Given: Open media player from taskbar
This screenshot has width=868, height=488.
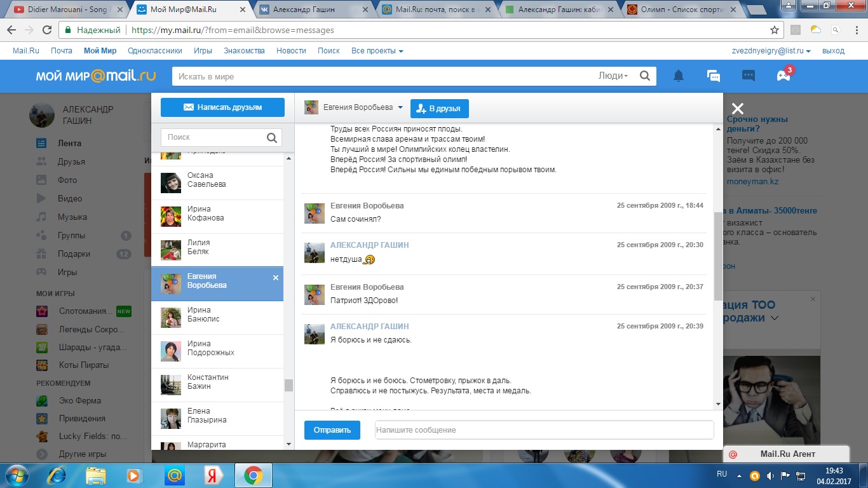Looking at the screenshot, I should [134, 475].
